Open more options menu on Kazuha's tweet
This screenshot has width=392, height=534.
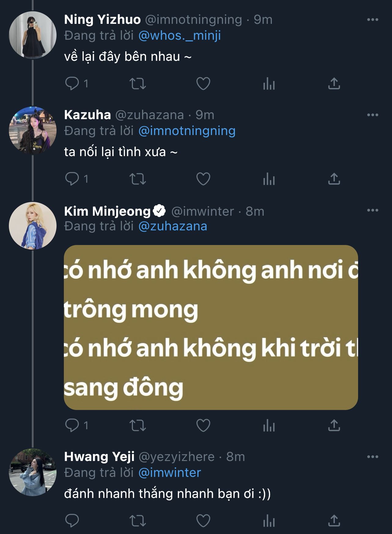(x=372, y=115)
